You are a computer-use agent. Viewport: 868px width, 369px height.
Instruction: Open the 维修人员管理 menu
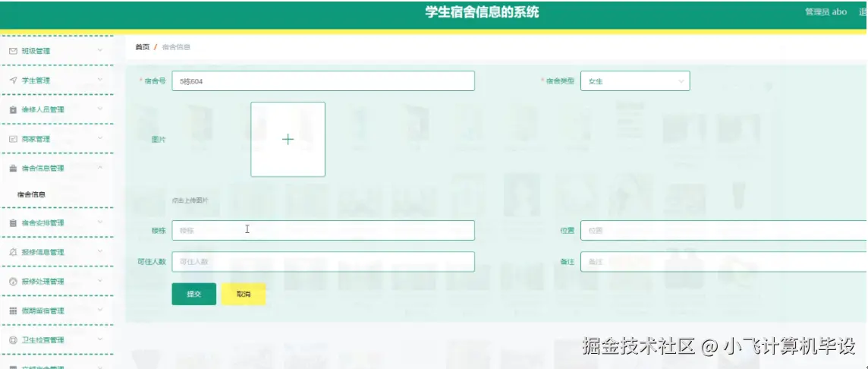click(x=56, y=109)
